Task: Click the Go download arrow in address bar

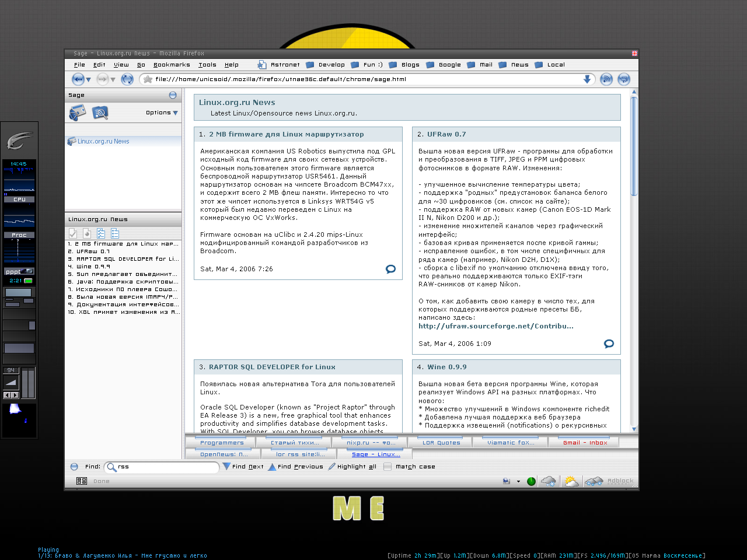Action: (x=587, y=79)
